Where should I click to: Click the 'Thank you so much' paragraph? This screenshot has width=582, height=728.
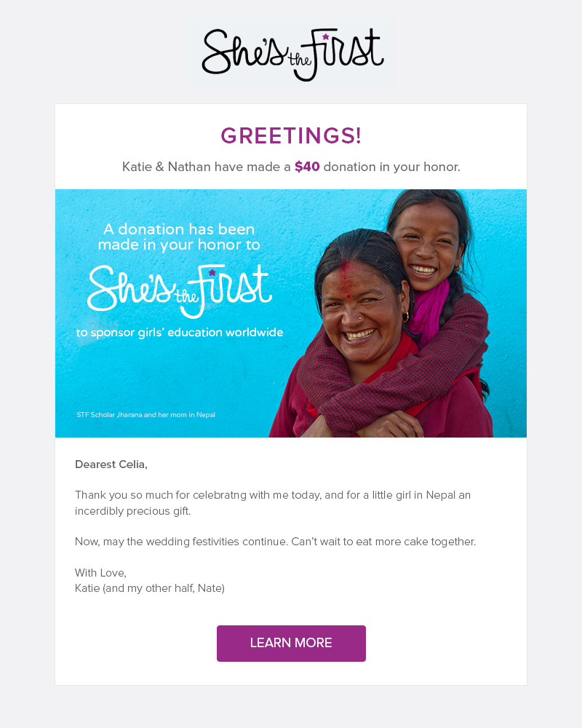pyautogui.click(x=273, y=503)
